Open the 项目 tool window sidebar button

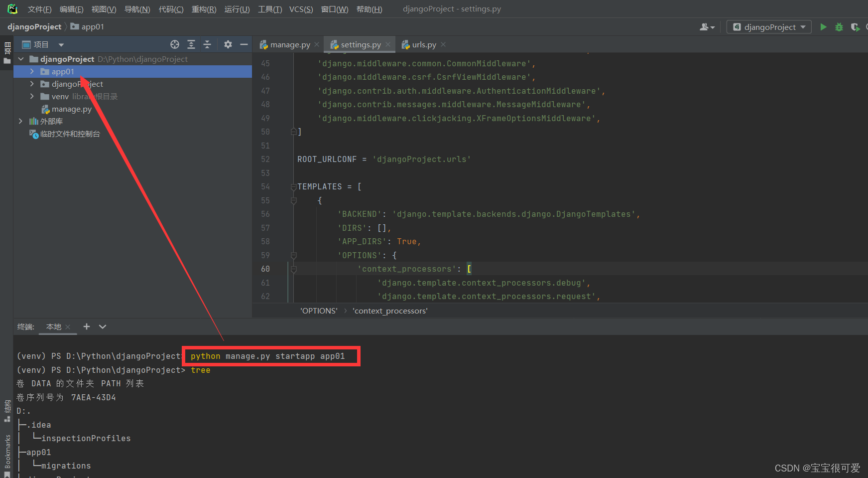(x=7, y=53)
